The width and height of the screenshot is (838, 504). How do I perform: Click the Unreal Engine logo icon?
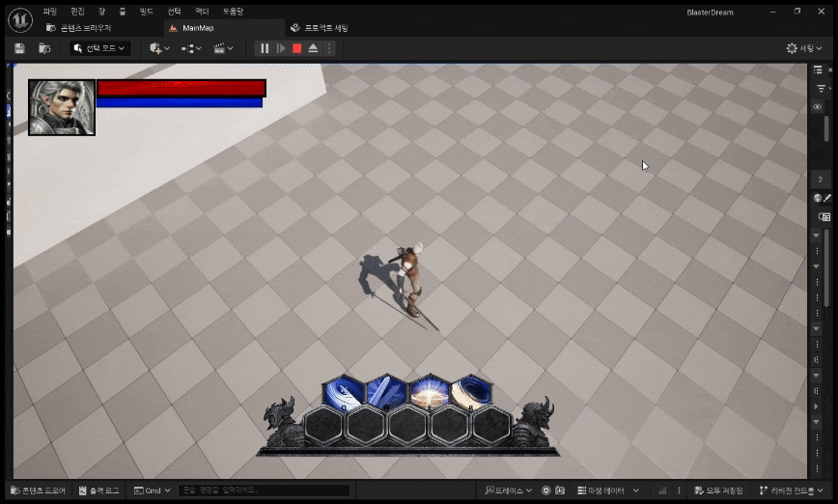tap(20, 21)
